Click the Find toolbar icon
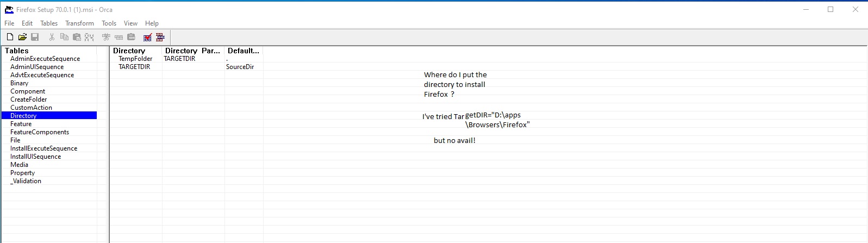Image resolution: width=868 pixels, height=243 pixels. point(89,37)
